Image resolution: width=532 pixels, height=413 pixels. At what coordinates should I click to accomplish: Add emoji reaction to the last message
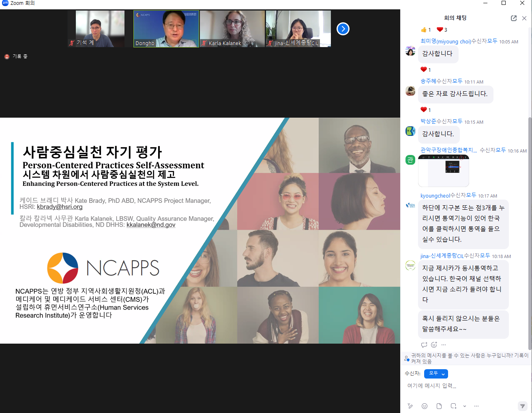tap(434, 345)
